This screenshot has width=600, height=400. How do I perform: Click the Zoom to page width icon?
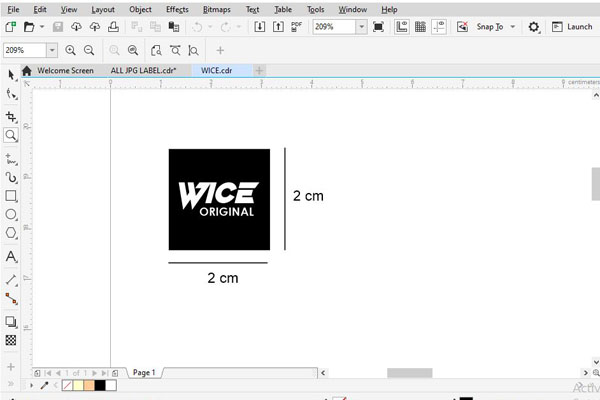point(175,50)
